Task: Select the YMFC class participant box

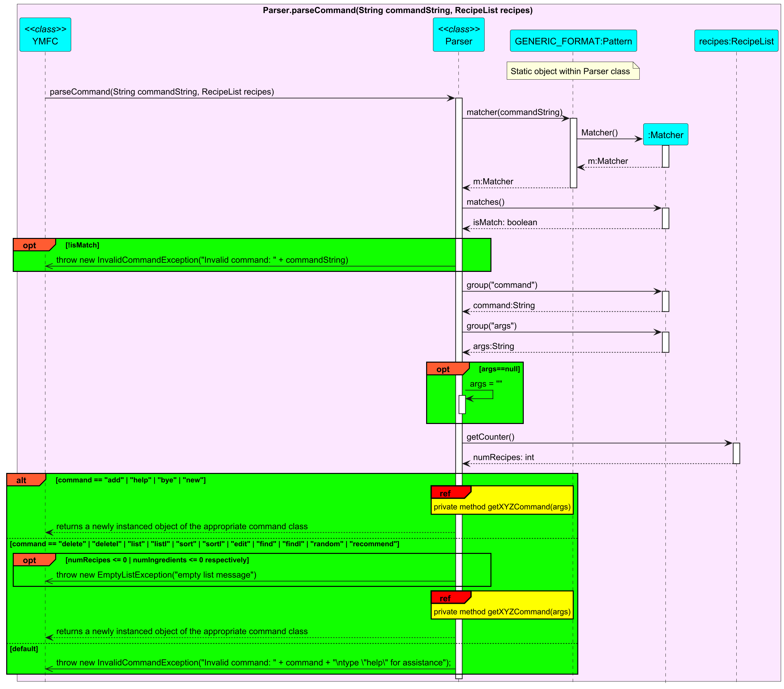Action: (45, 35)
